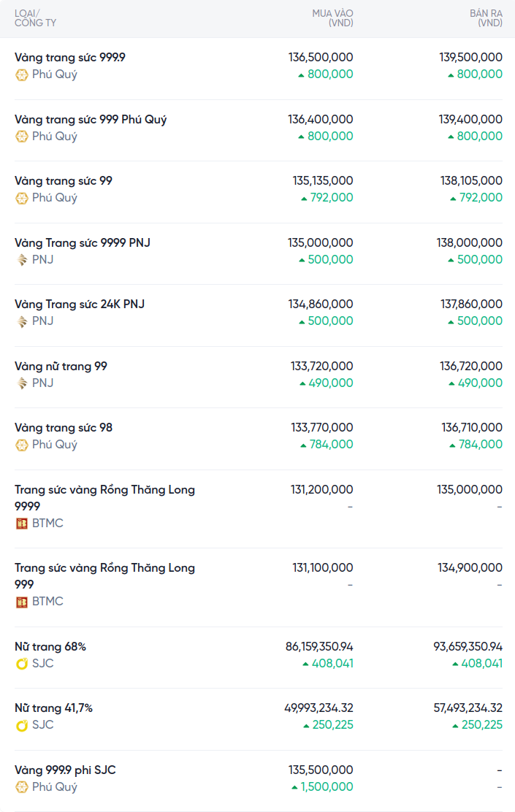Click the LOẠI/CÔNG TY column header
Screen dimensions: 515x812
(x=35, y=18)
